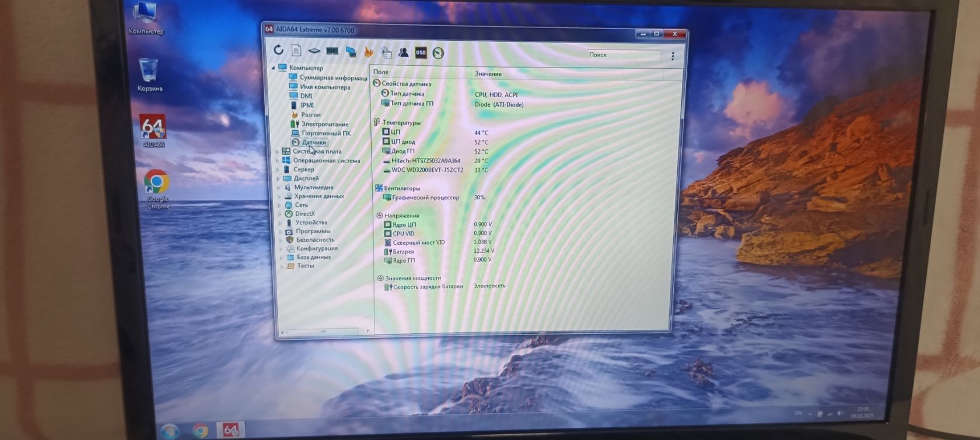Select the DMI tree item
The image size is (980, 440).
click(x=302, y=96)
